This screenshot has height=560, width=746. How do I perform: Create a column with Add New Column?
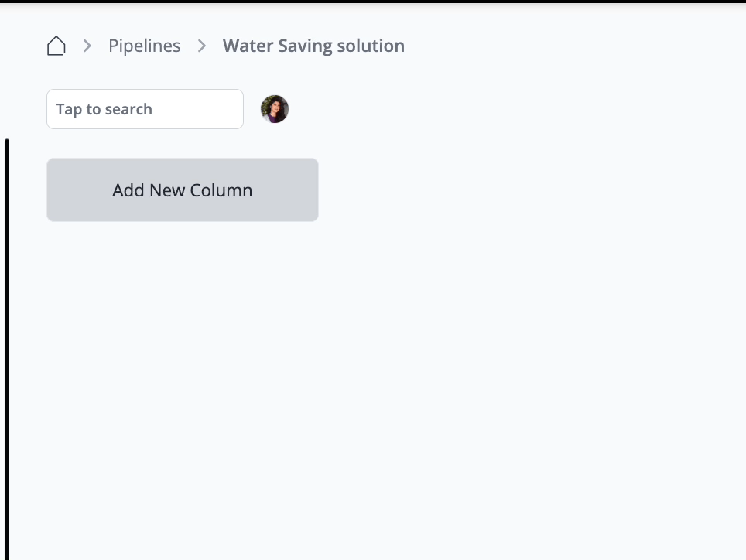click(182, 190)
